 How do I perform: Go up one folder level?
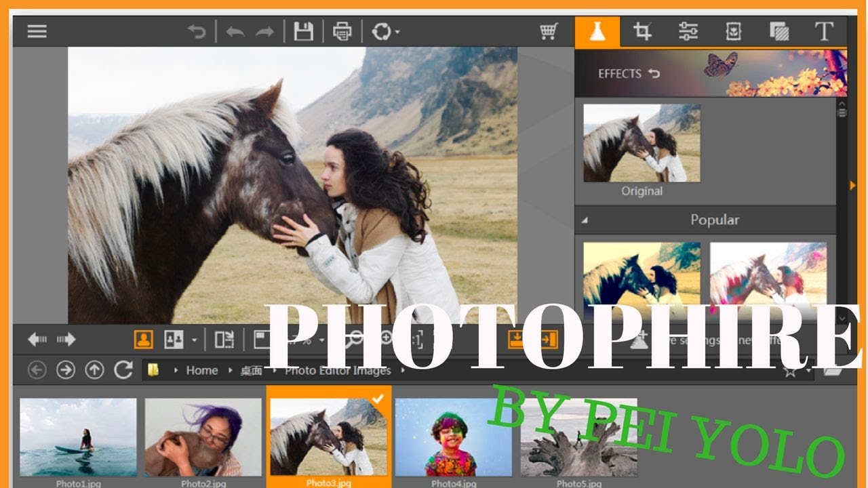[x=94, y=370]
